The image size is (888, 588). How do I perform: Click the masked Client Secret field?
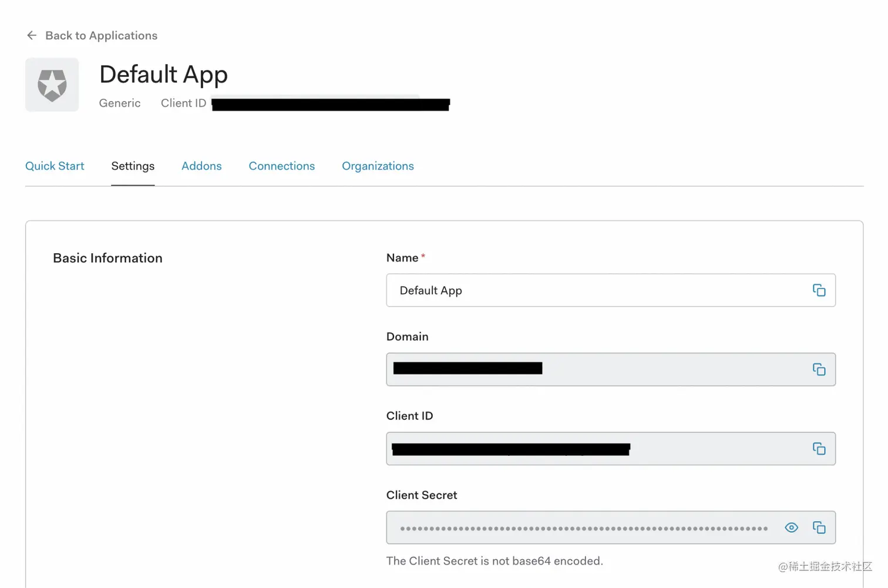click(587, 527)
